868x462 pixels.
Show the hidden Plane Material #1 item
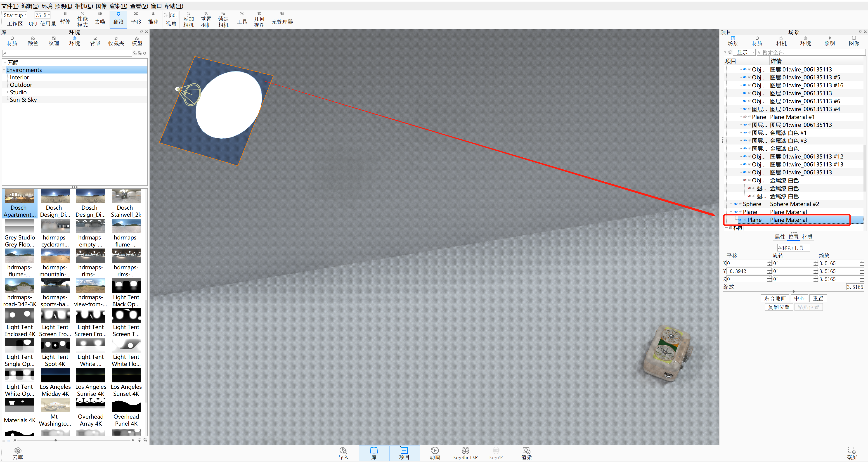point(745,117)
